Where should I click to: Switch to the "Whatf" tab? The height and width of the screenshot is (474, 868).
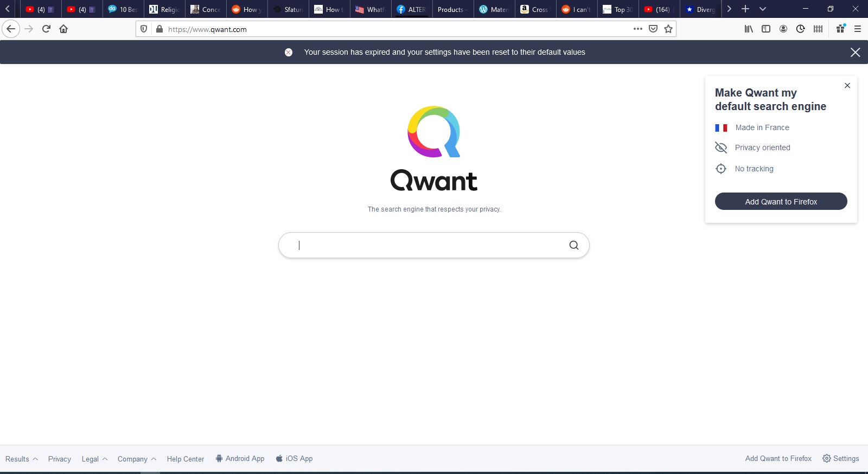click(x=371, y=9)
